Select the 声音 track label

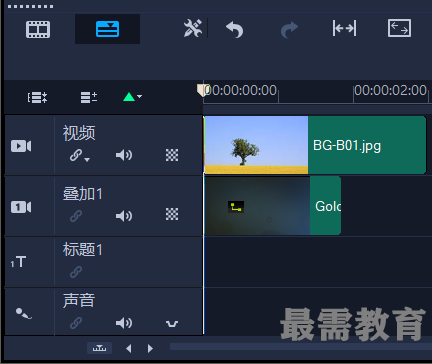[79, 300]
